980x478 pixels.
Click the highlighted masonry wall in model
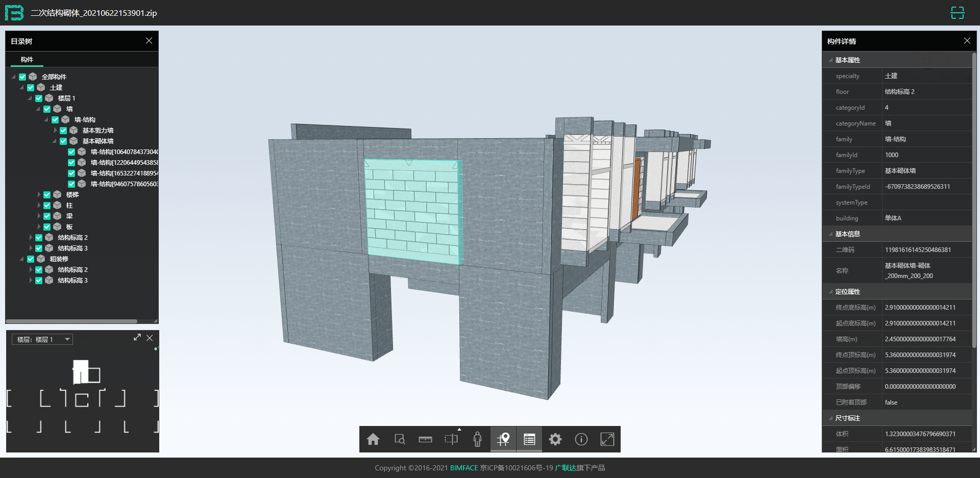tap(412, 211)
